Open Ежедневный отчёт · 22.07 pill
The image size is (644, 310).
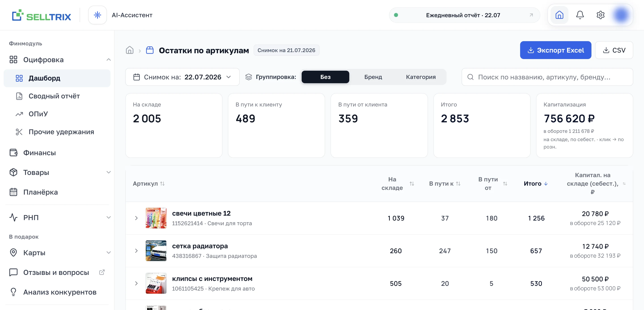(x=464, y=15)
